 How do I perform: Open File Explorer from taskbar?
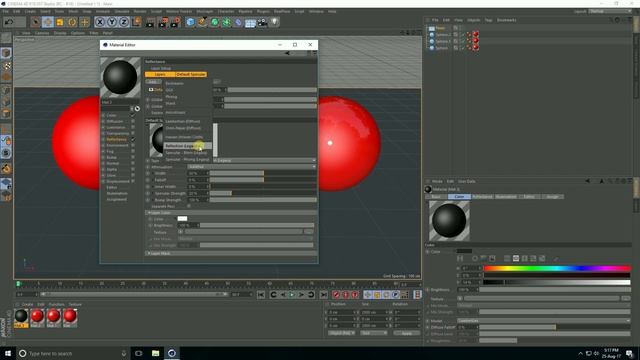click(156, 353)
